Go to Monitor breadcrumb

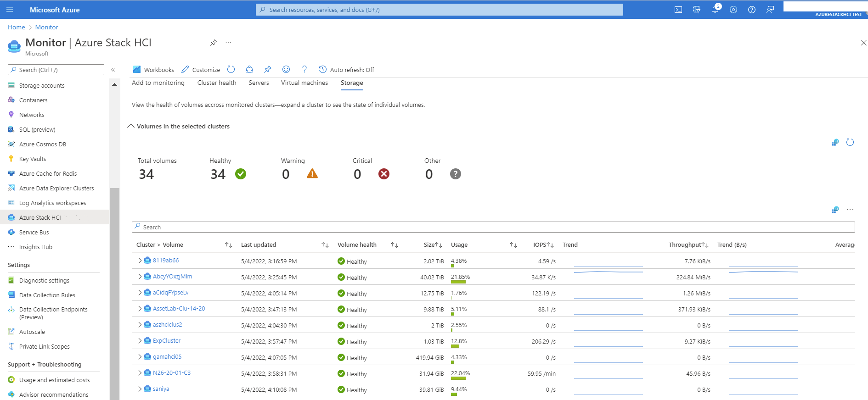[x=46, y=27]
